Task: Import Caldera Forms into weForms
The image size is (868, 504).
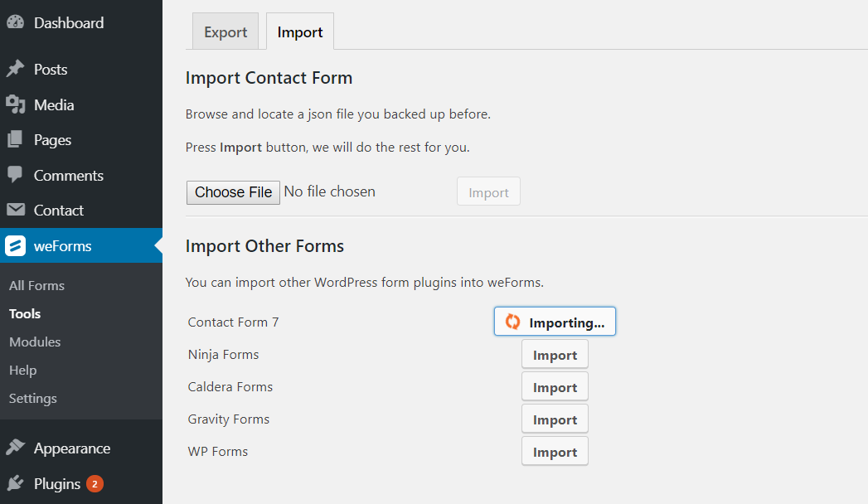Action: click(x=555, y=387)
